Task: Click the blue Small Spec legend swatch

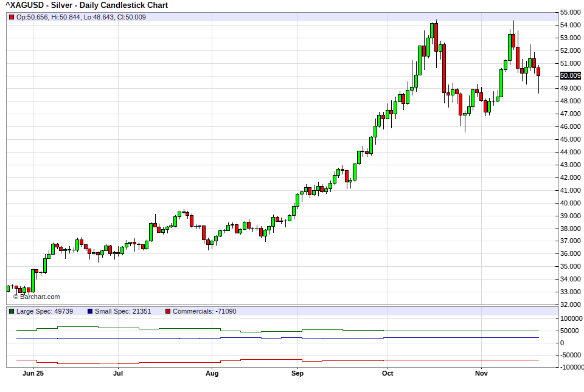Action: 90,311
